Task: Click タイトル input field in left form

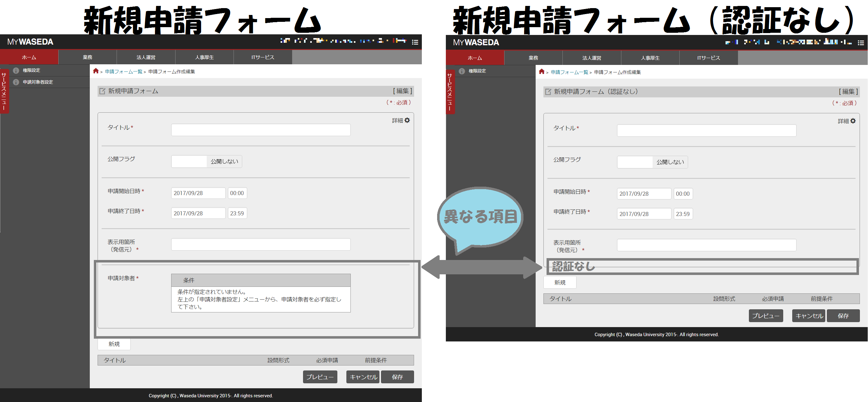Action: coord(261,130)
